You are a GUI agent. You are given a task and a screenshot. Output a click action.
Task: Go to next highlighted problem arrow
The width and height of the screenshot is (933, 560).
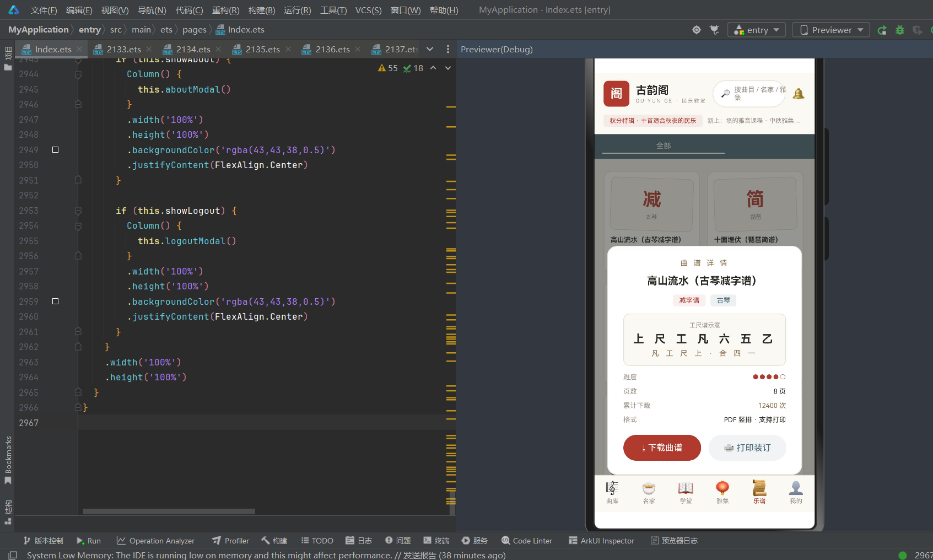(448, 68)
